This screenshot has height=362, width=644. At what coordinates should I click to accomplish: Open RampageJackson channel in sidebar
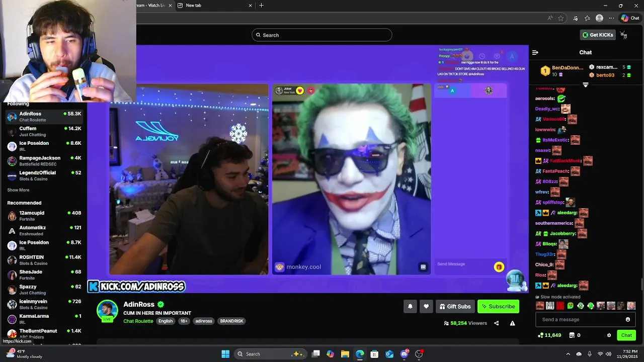pyautogui.click(x=44, y=161)
